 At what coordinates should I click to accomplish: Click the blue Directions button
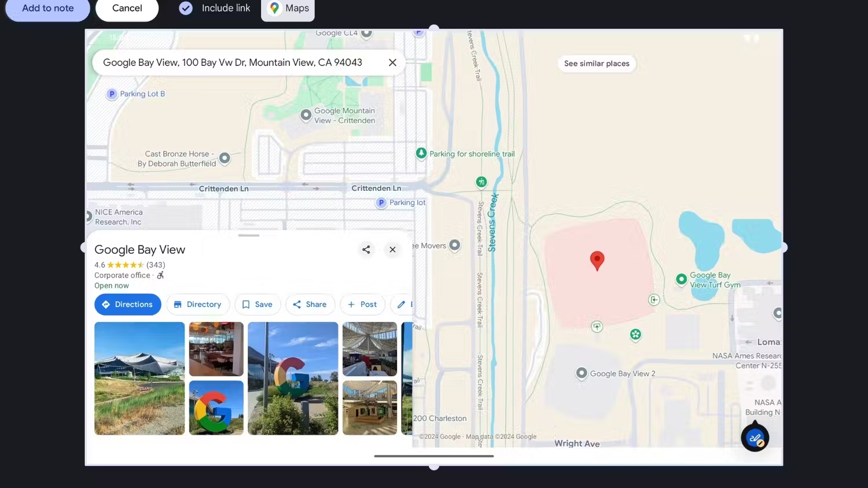127,304
